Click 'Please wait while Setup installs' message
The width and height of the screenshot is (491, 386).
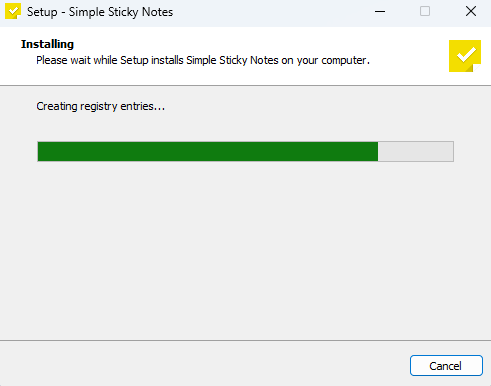coord(203,60)
